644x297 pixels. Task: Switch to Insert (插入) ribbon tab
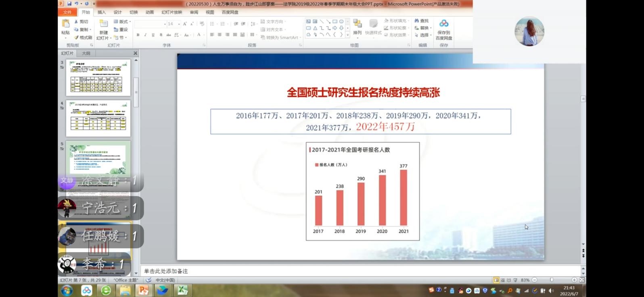pos(102,12)
